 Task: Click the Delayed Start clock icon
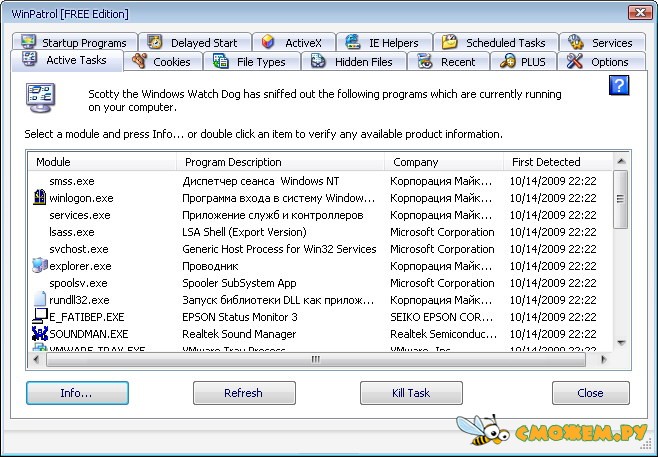pos(155,42)
